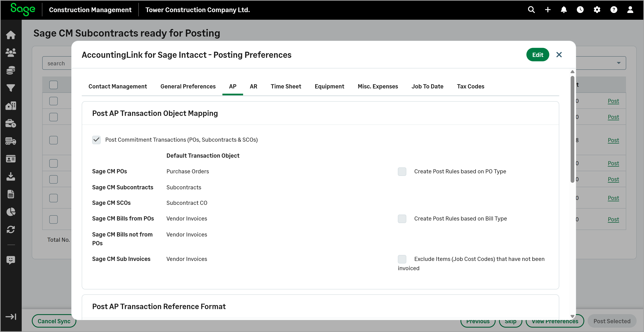Select the AR tab
Screen dimensions: 644x332
(x=254, y=86)
